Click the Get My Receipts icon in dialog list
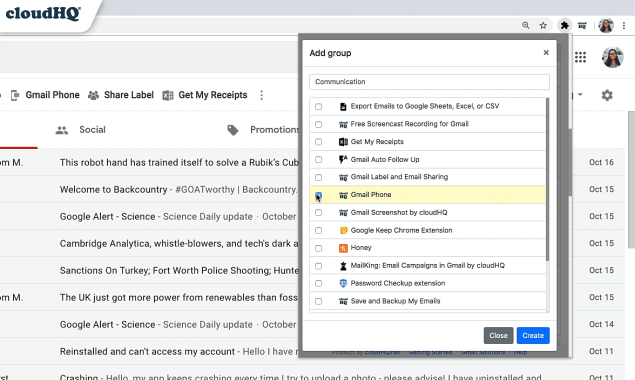The height and width of the screenshot is (380, 635). 343,142
